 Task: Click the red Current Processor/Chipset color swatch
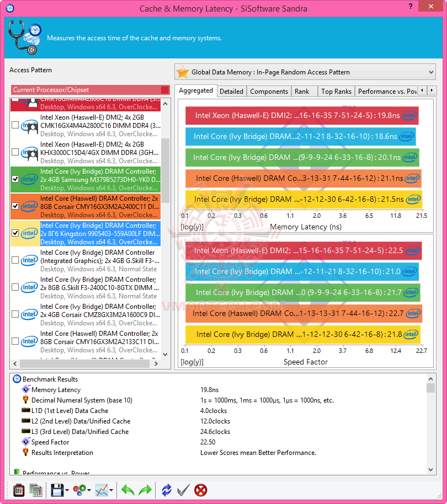(x=165, y=90)
